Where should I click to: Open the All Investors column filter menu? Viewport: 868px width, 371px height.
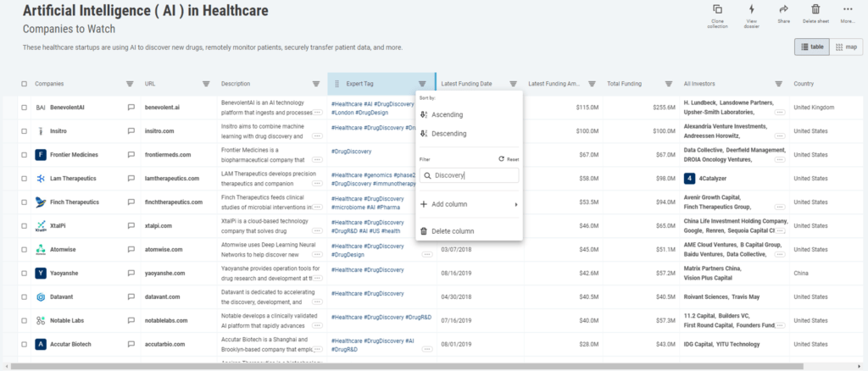click(778, 84)
